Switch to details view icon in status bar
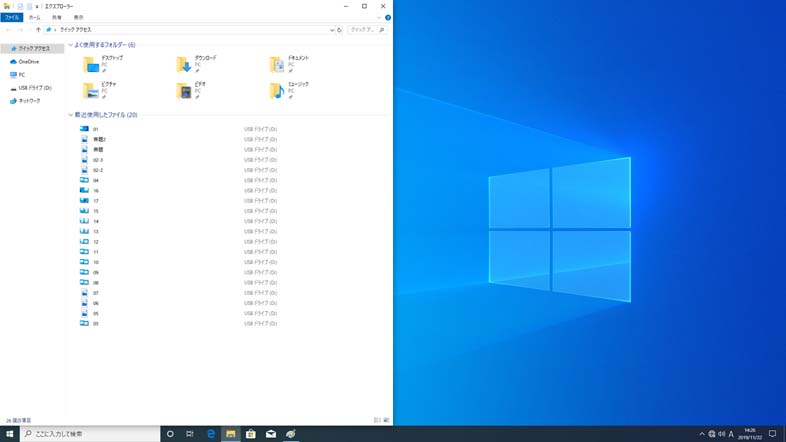 377,420
